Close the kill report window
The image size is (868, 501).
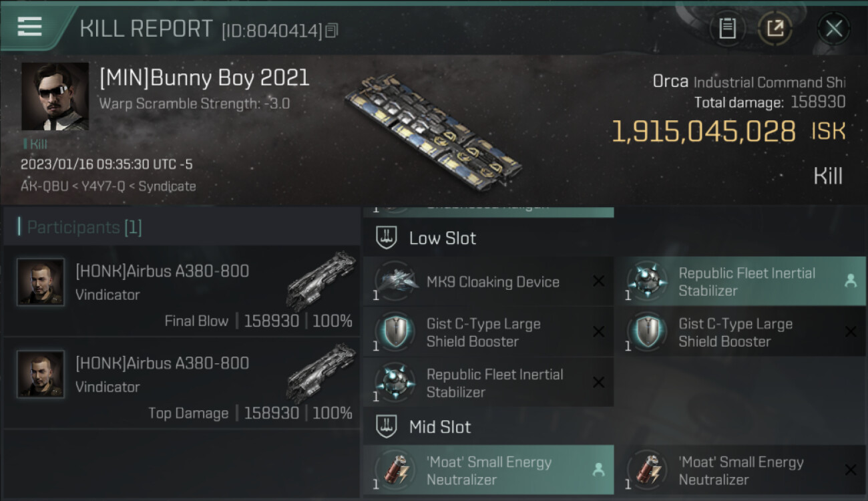833,29
